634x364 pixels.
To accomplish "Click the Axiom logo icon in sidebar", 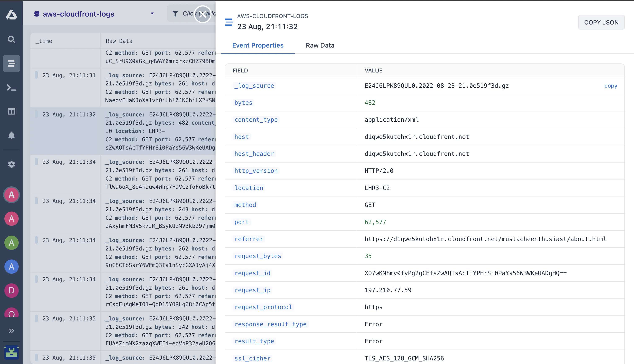I will click(x=11, y=14).
